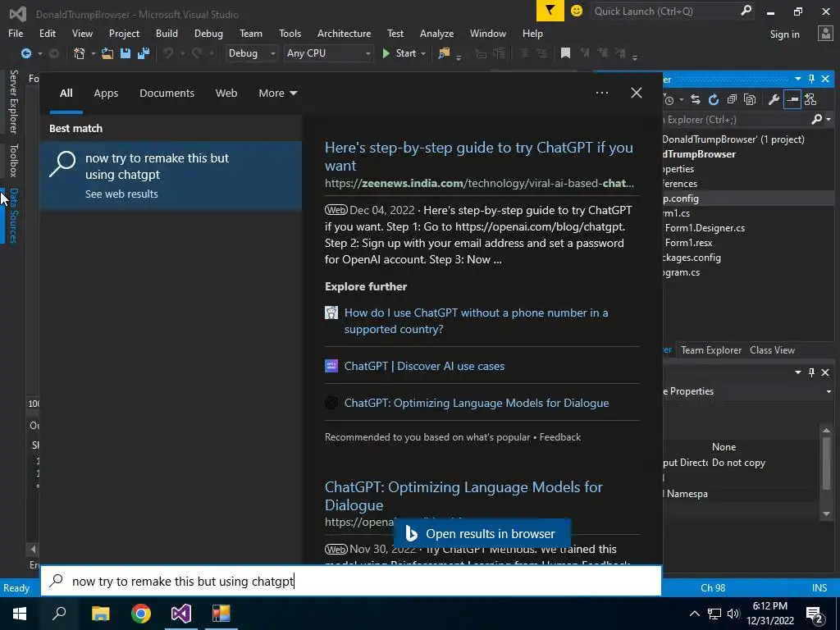Switch to Apps search tab
The height and width of the screenshot is (630, 840).
click(106, 94)
